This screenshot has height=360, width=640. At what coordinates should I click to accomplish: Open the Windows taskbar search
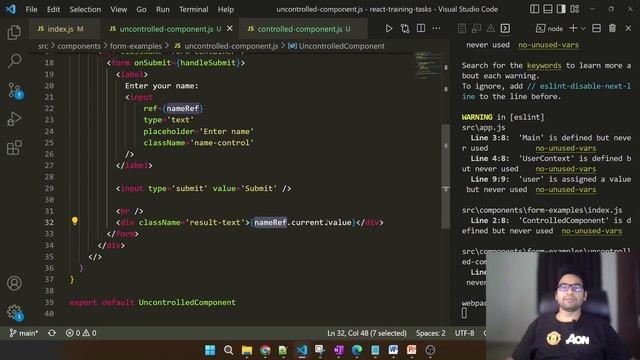pos(229,350)
